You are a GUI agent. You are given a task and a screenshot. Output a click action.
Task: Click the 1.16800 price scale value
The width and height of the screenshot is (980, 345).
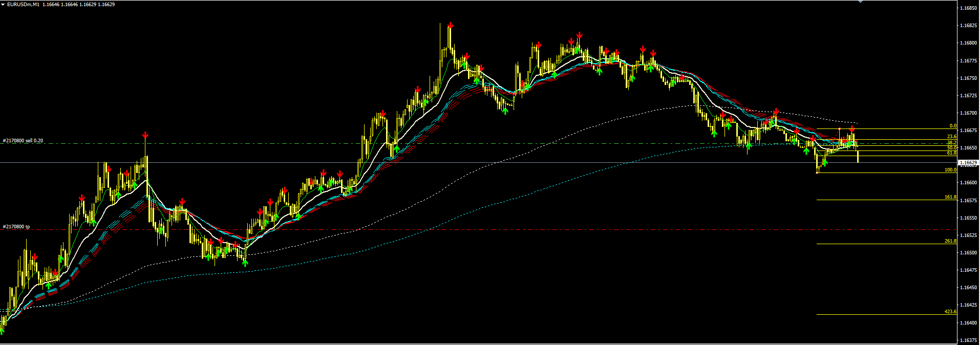pyautogui.click(x=968, y=43)
